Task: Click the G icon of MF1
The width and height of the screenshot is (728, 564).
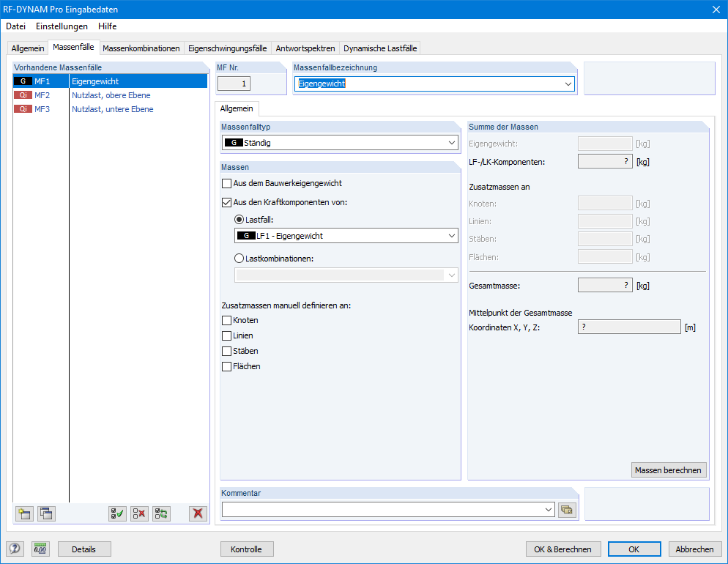Action: (x=23, y=81)
